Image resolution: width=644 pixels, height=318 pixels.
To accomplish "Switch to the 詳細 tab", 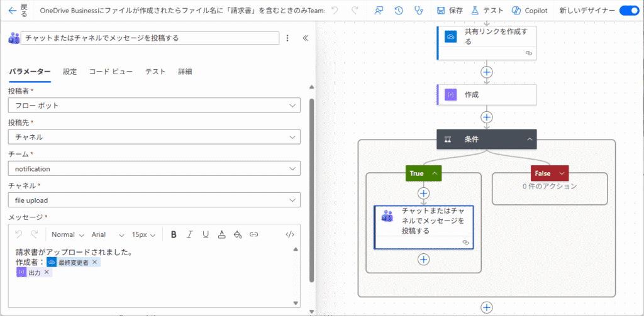I will point(185,72).
